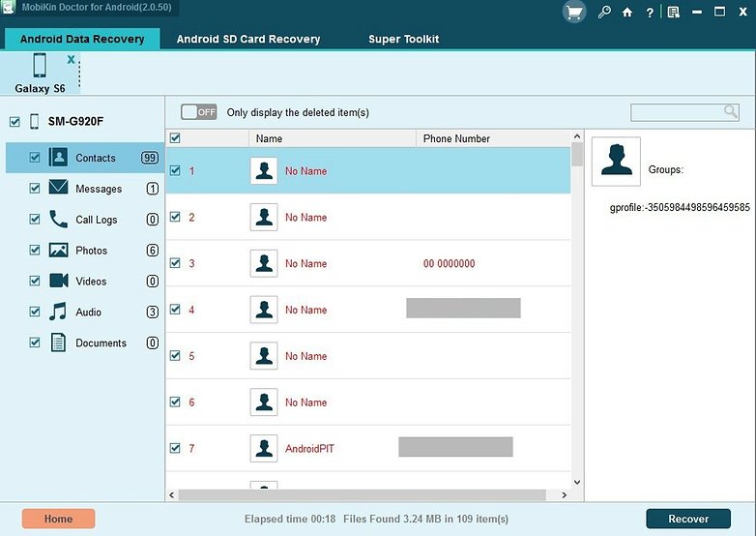Open the Photos category in sidebar

coord(91,251)
